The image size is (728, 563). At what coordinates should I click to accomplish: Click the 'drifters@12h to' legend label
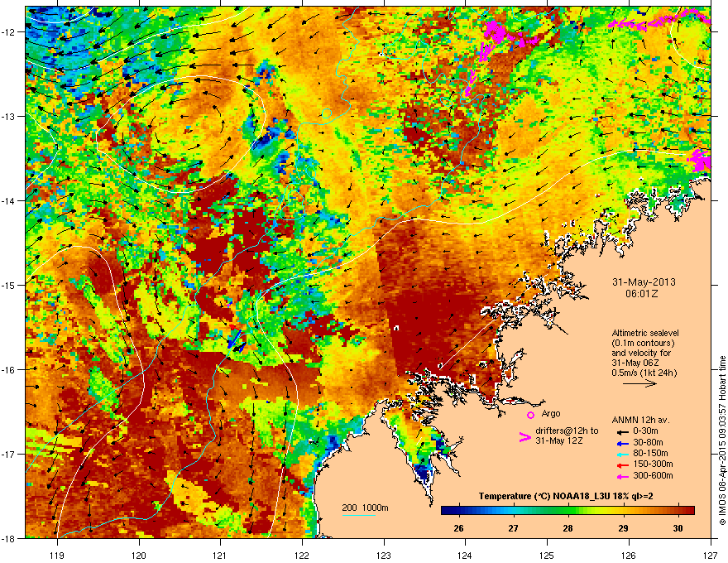click(567, 431)
